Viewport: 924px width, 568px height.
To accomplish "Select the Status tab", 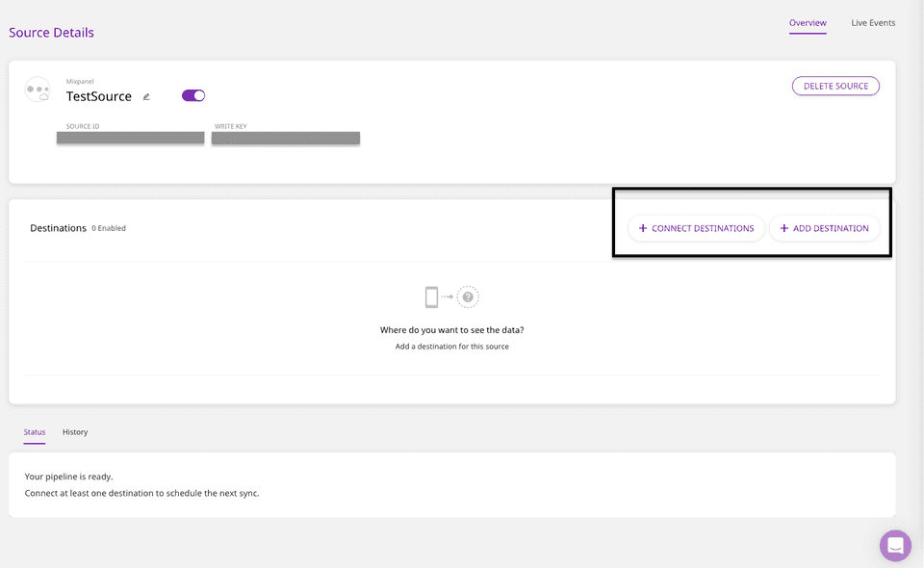I will tap(34, 431).
